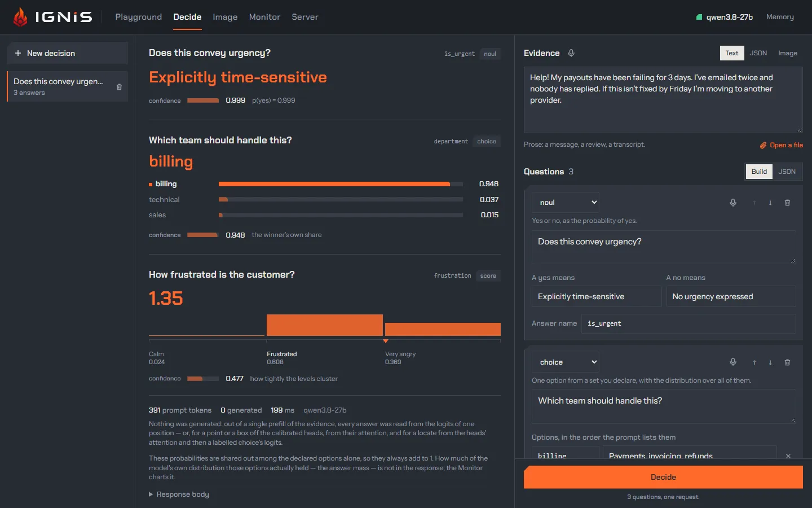Open the choice question type dropdown
Image resolution: width=812 pixels, height=508 pixels.
pyautogui.click(x=566, y=362)
